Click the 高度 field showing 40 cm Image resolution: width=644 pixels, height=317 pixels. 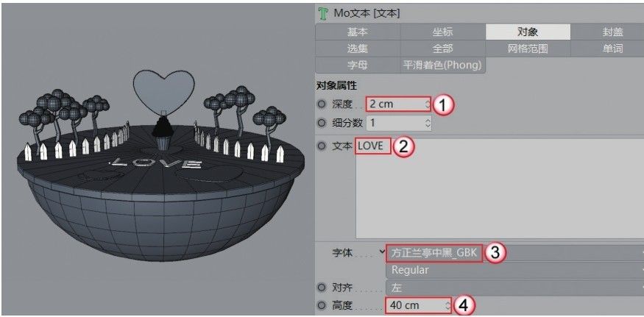click(x=419, y=305)
